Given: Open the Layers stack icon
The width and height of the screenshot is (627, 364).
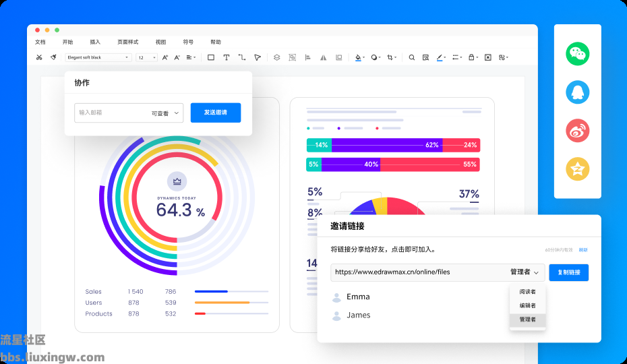Looking at the screenshot, I should pos(276,57).
